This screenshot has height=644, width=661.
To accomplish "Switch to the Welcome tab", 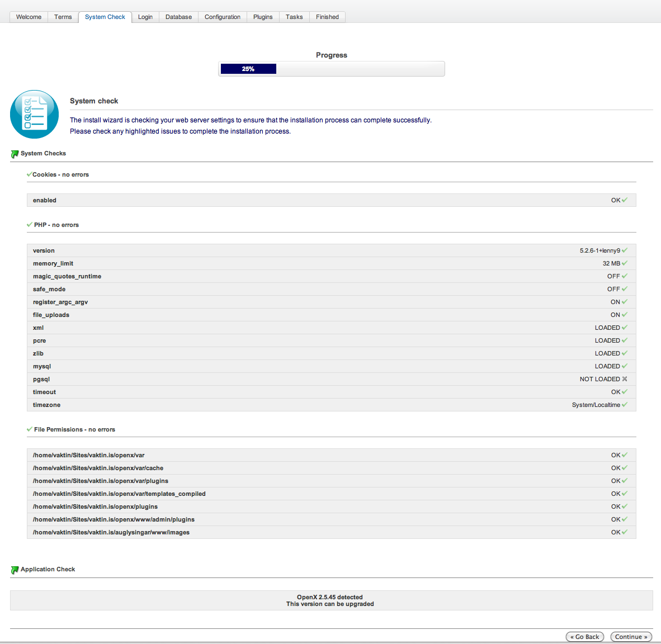I will [x=29, y=17].
